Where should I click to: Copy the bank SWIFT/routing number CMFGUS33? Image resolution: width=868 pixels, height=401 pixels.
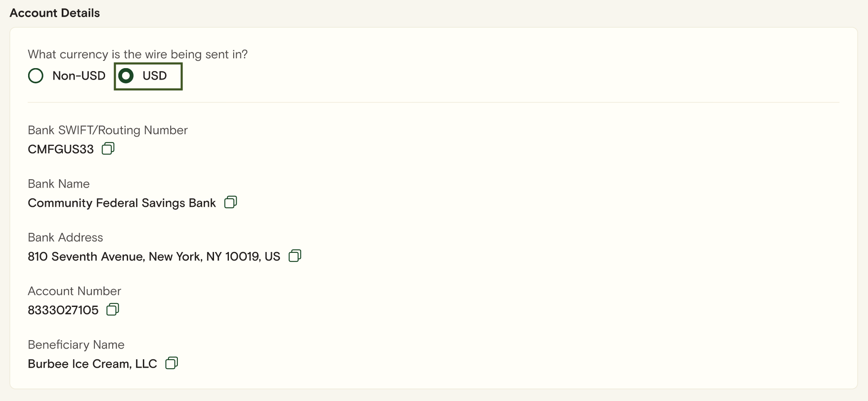[108, 149]
